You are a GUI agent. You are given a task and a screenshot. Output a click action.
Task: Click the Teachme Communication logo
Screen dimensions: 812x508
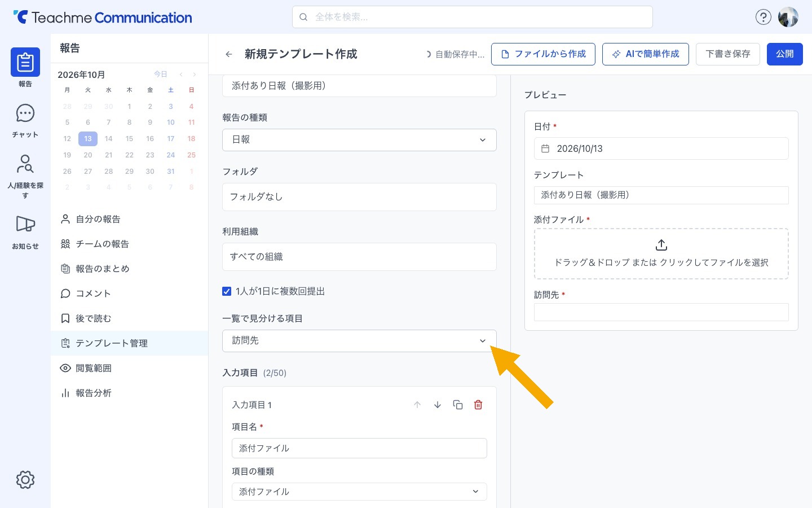tap(103, 17)
